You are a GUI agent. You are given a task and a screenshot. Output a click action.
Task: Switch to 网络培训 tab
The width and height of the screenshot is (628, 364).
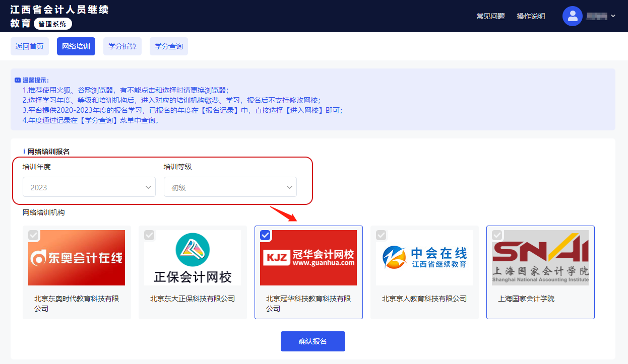click(76, 46)
